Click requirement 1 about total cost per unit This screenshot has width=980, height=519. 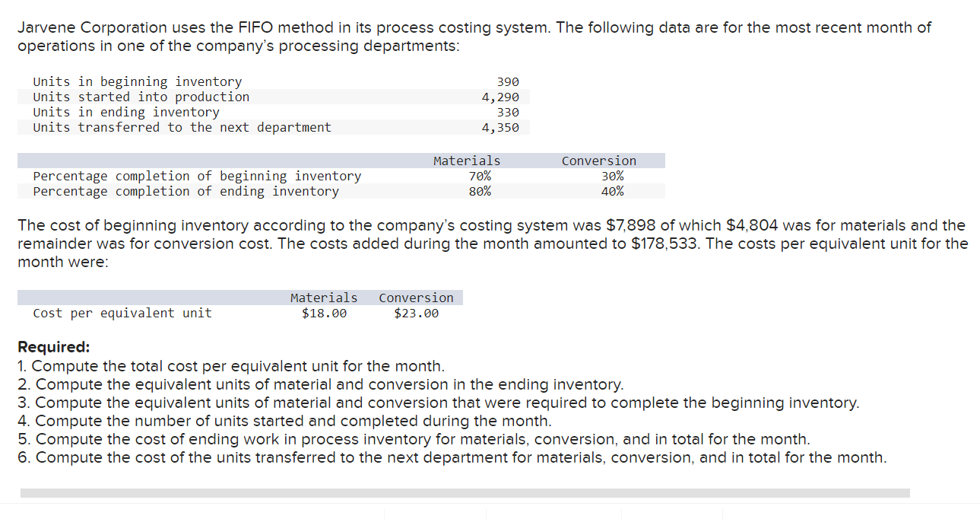point(231,366)
